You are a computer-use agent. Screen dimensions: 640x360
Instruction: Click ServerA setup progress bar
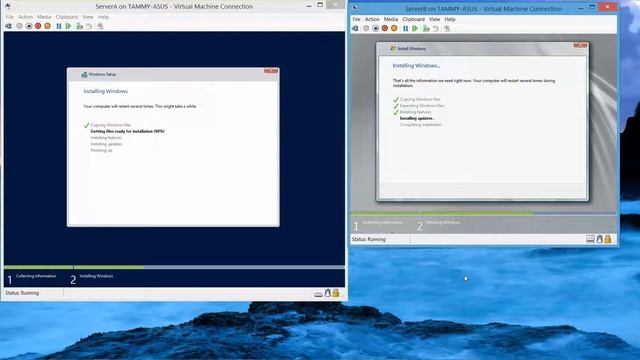click(x=174, y=267)
